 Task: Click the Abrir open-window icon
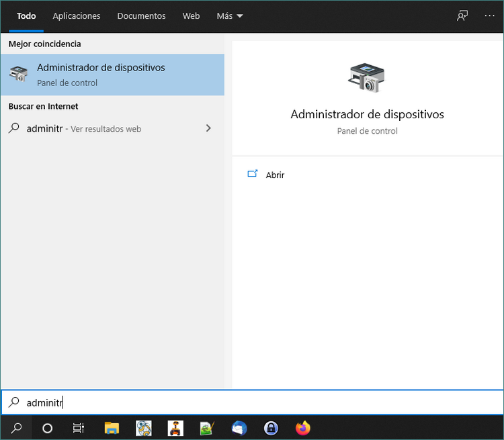(x=253, y=174)
